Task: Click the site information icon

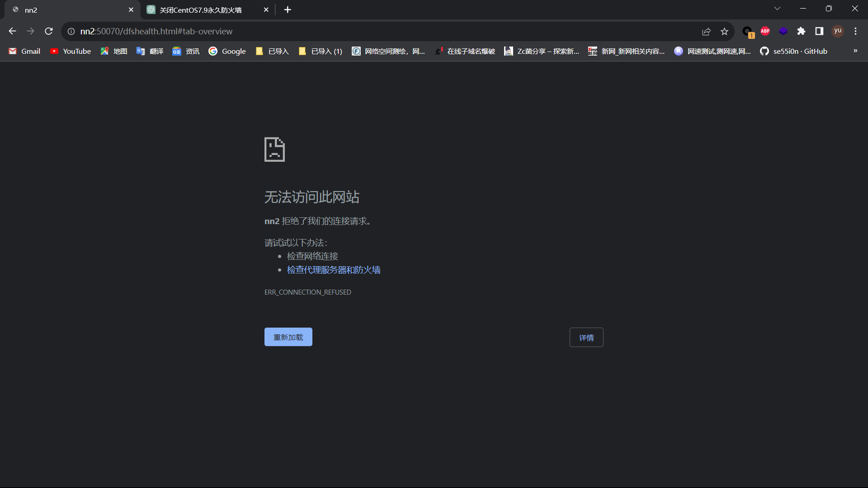Action: click(71, 31)
